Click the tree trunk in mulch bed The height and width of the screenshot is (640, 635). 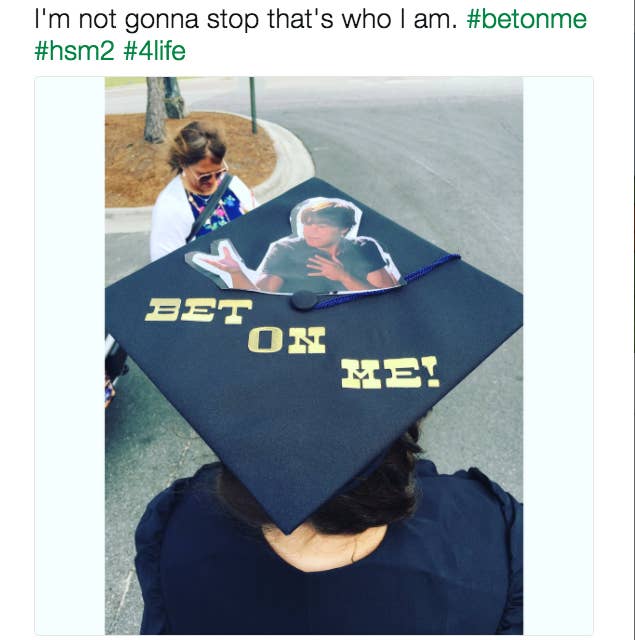(155, 109)
